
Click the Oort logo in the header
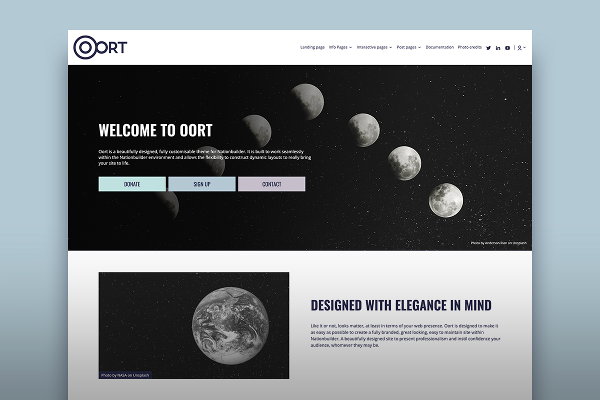click(100, 47)
